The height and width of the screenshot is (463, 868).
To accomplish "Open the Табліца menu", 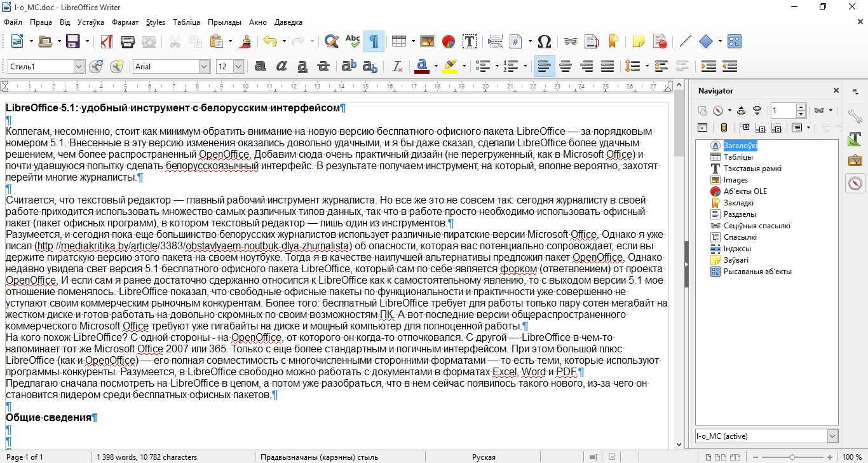I will point(186,22).
